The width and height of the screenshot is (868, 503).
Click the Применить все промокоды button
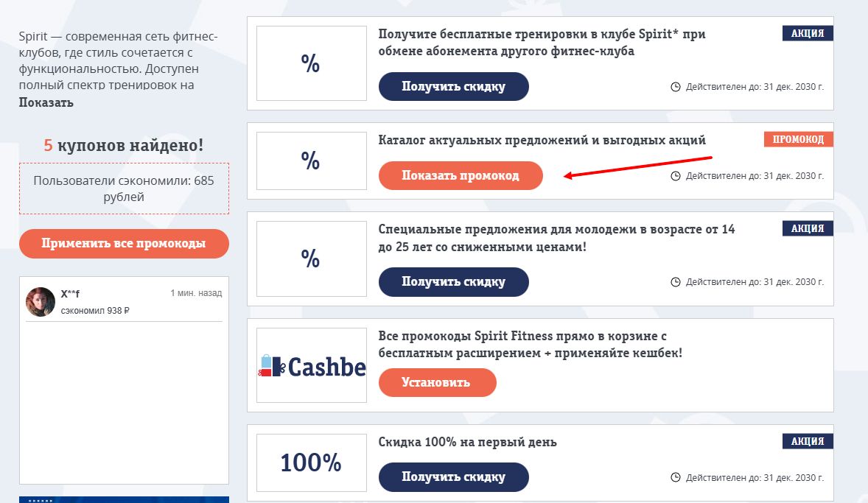click(x=123, y=243)
